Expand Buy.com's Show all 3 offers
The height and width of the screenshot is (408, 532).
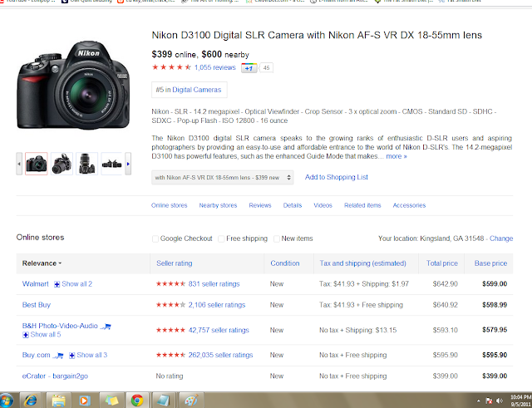(x=88, y=355)
